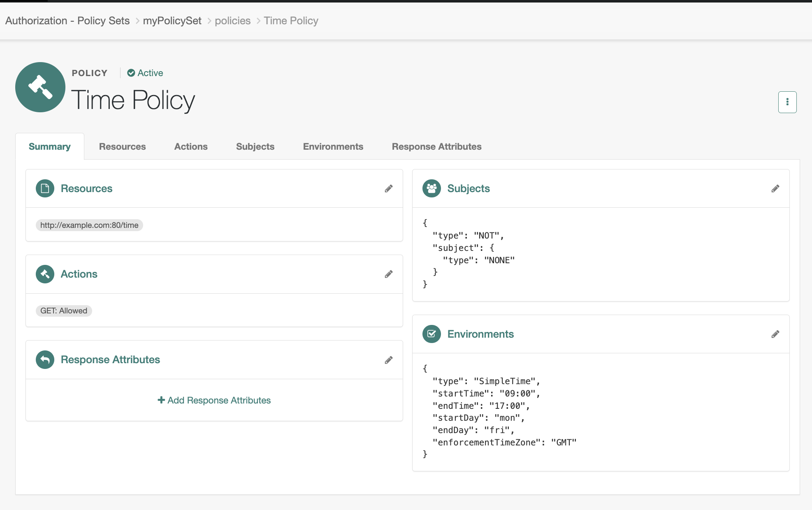This screenshot has width=812, height=510.
Task: Click the Time Policy gavel icon
Action: (x=40, y=87)
